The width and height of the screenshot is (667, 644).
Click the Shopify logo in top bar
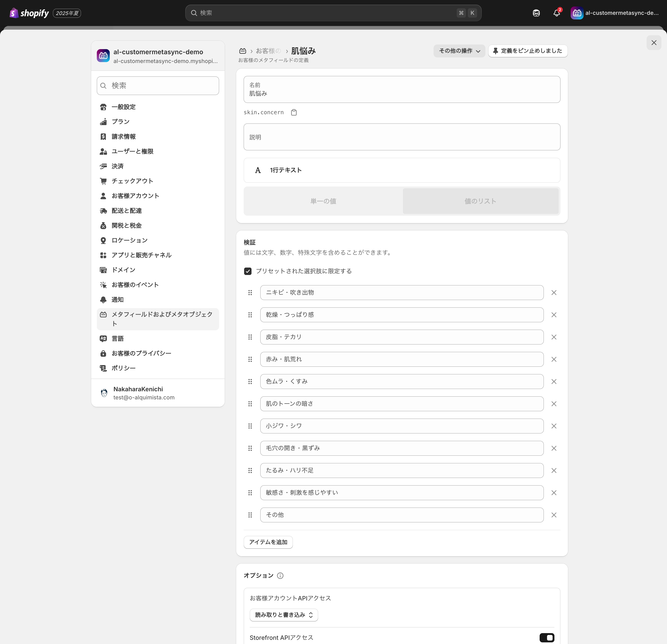29,13
